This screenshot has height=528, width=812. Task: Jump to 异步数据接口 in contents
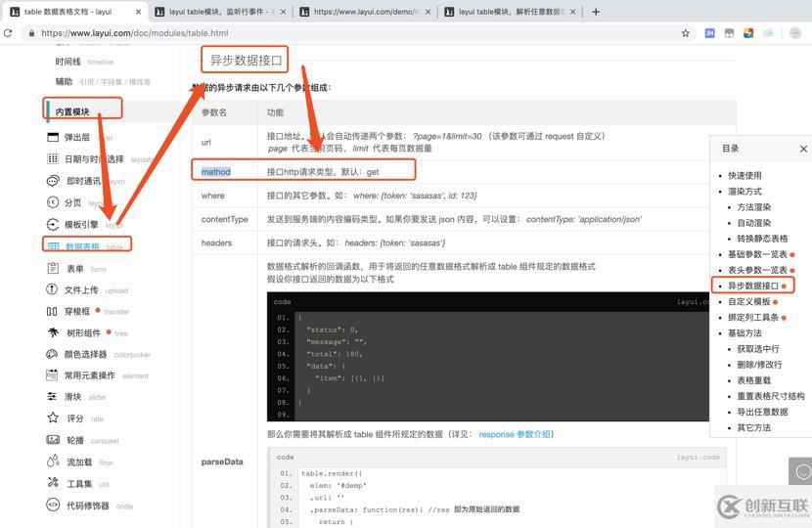point(753,286)
